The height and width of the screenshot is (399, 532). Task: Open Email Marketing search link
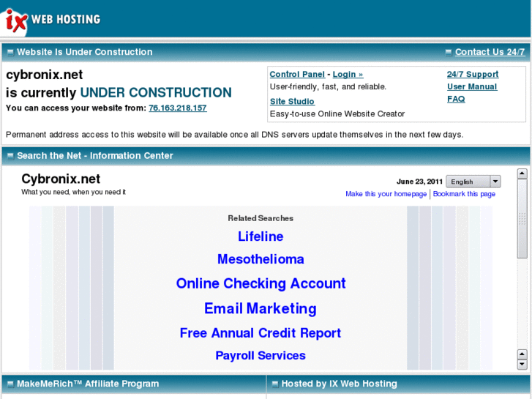261,309
